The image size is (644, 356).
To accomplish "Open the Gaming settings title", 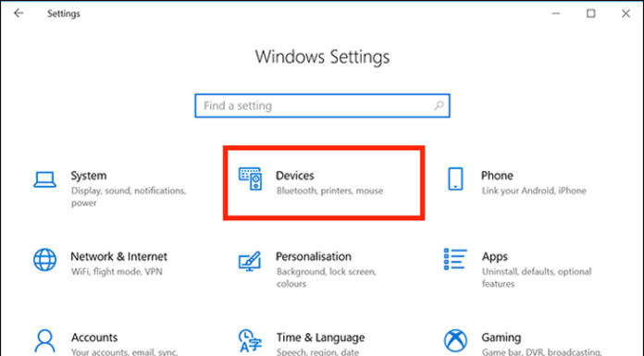I will coord(502,338).
